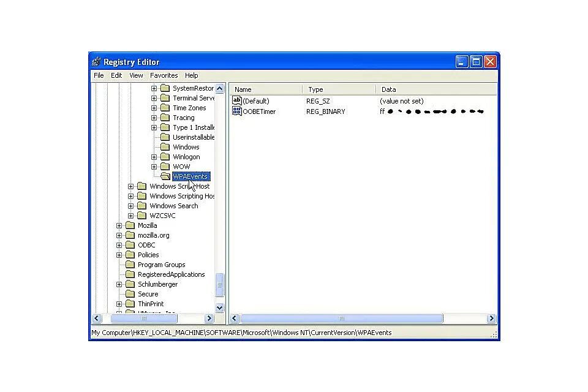Open the View menu

(x=136, y=75)
